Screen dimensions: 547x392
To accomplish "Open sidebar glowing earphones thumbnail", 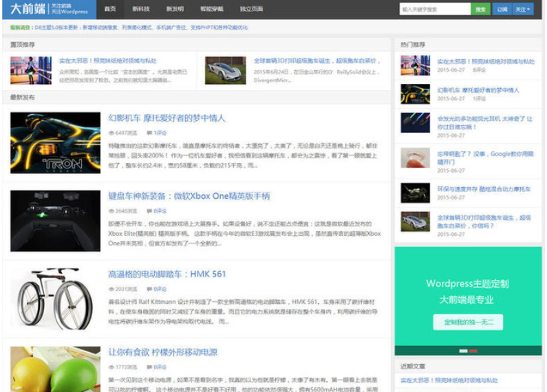I will pos(415,122).
